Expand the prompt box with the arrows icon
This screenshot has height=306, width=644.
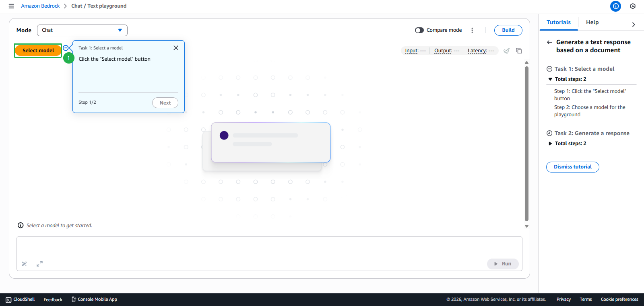click(39, 264)
